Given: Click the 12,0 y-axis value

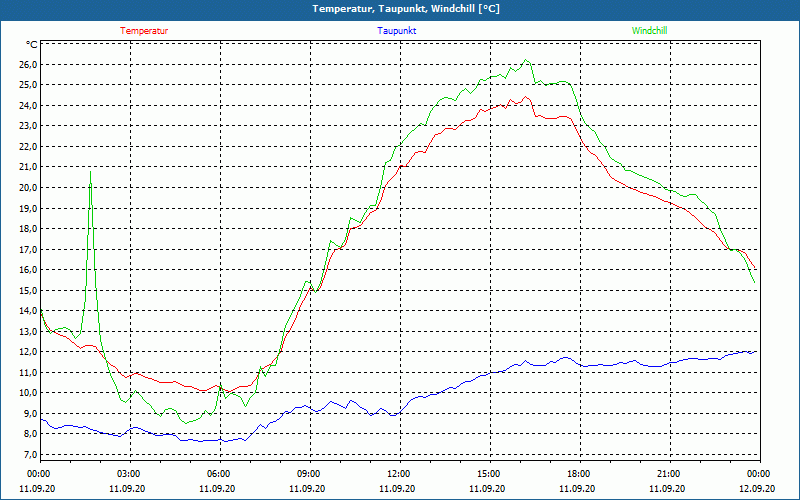Looking at the screenshot, I should [29, 352].
